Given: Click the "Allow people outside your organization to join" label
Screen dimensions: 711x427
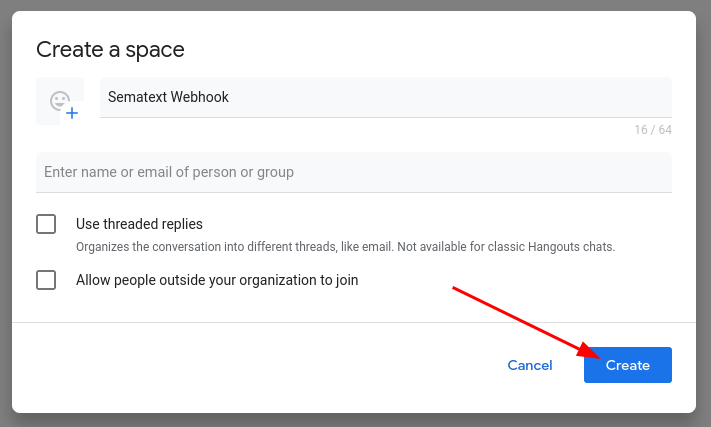Looking at the screenshot, I should coord(217,280).
